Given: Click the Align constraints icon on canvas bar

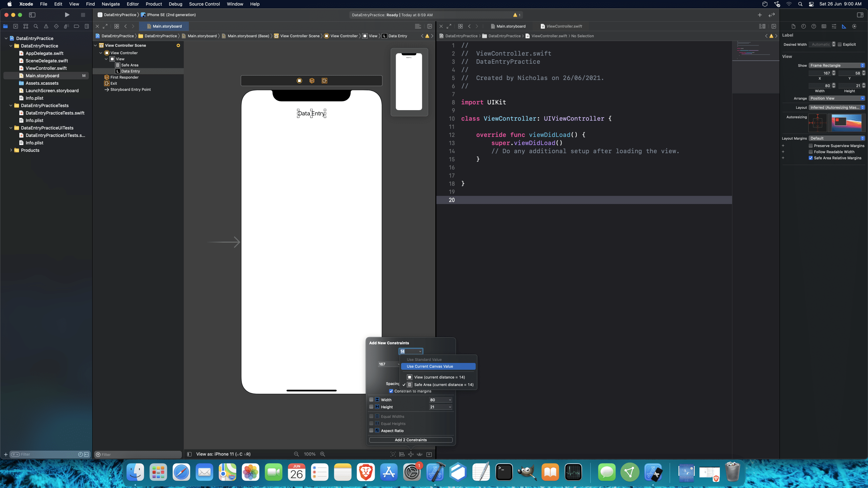Looking at the screenshot, I should [402, 454].
